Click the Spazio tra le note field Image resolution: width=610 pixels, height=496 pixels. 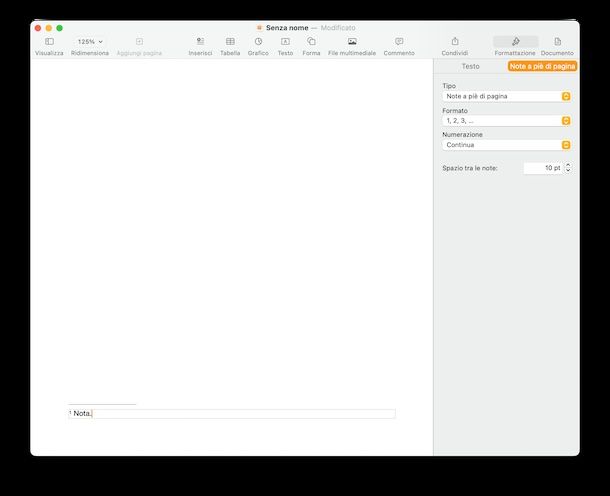[543, 168]
